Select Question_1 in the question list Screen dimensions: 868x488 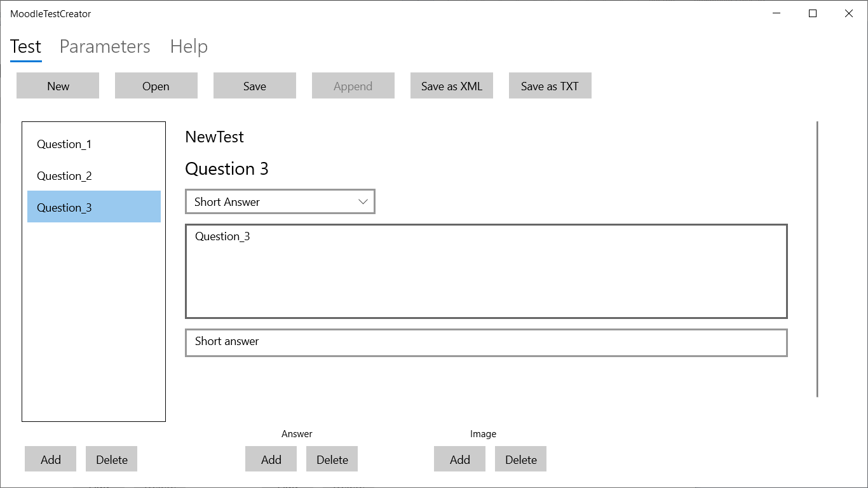pos(64,144)
